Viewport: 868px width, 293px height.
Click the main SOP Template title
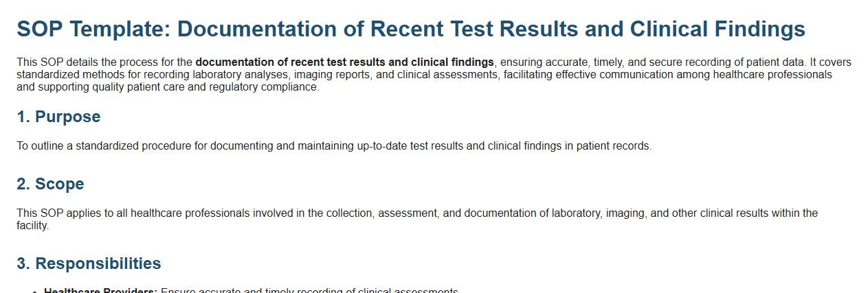point(410,30)
